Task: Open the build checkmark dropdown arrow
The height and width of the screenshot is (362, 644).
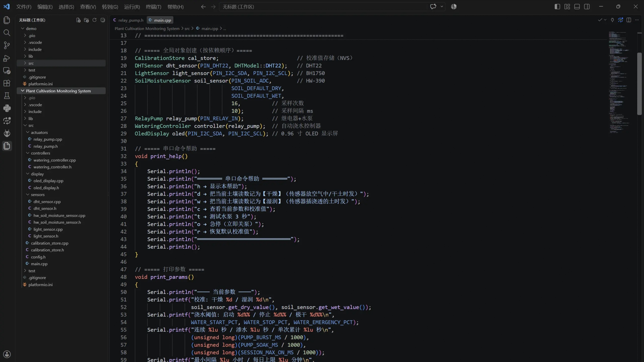Action: 605,20
